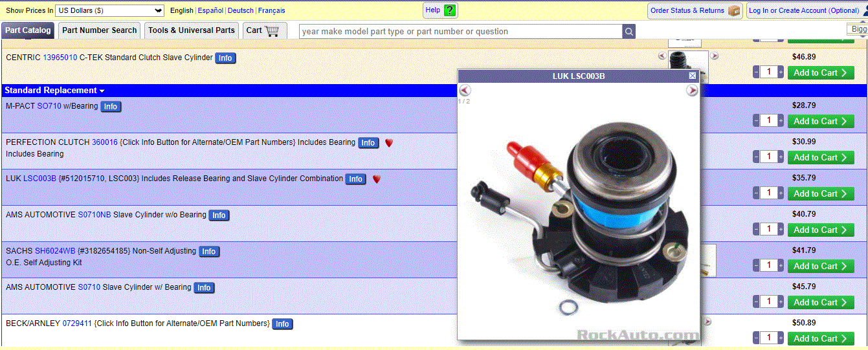Decrease quantity for AMS S0710NB at $40.79
This screenshot has height=350, width=868.
point(756,229)
